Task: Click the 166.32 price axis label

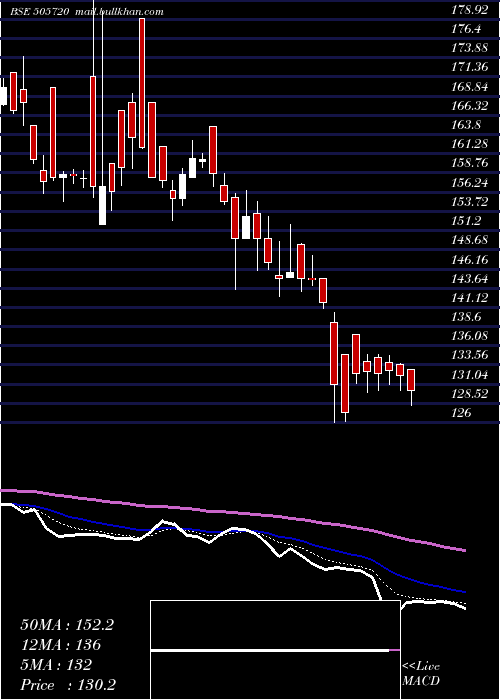Action: pos(470,106)
